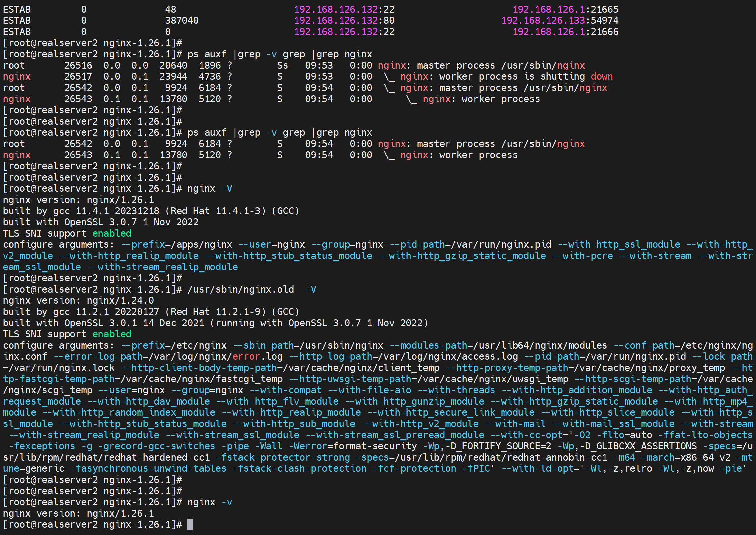Click the address 192.168.126.1:21665
The width and height of the screenshot is (756, 535).
click(x=565, y=9)
